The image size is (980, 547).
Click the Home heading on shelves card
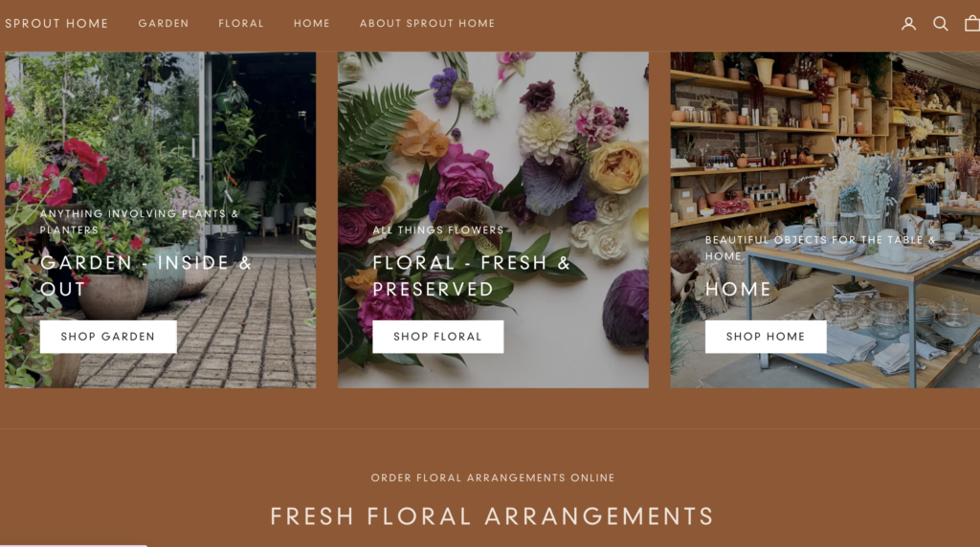click(738, 289)
